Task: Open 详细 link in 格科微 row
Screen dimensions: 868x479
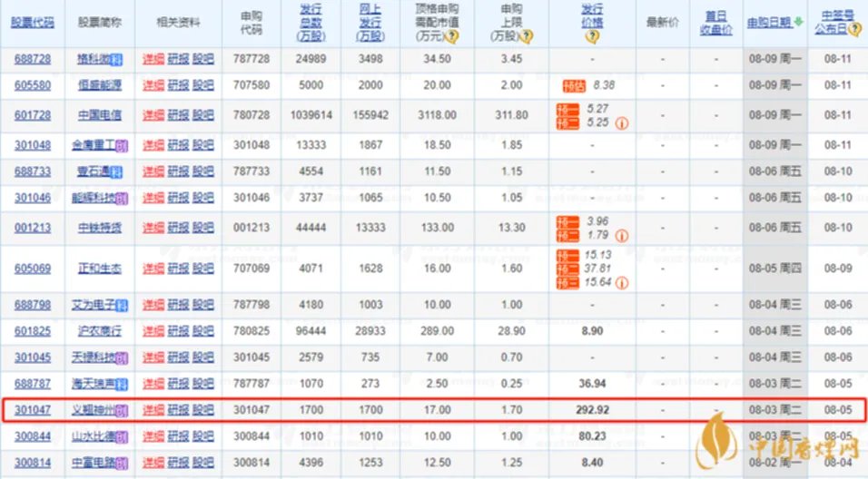Action: (x=153, y=59)
